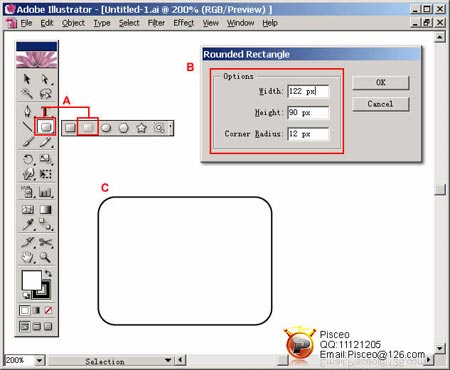Confirm the Rounded Rectangle dialog with OK
The width and height of the screenshot is (450, 370).
point(381,83)
